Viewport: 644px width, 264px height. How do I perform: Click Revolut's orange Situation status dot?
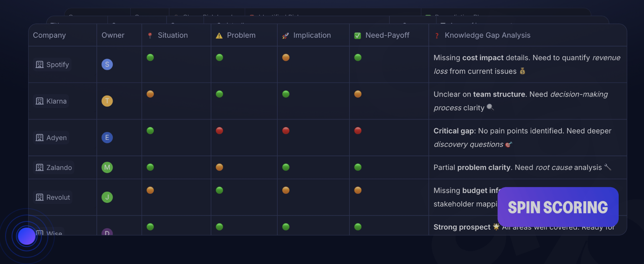(150, 190)
